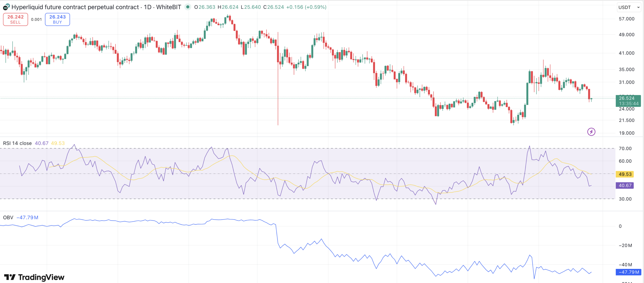
Task: Click the green market status dot
Action: 188,7
